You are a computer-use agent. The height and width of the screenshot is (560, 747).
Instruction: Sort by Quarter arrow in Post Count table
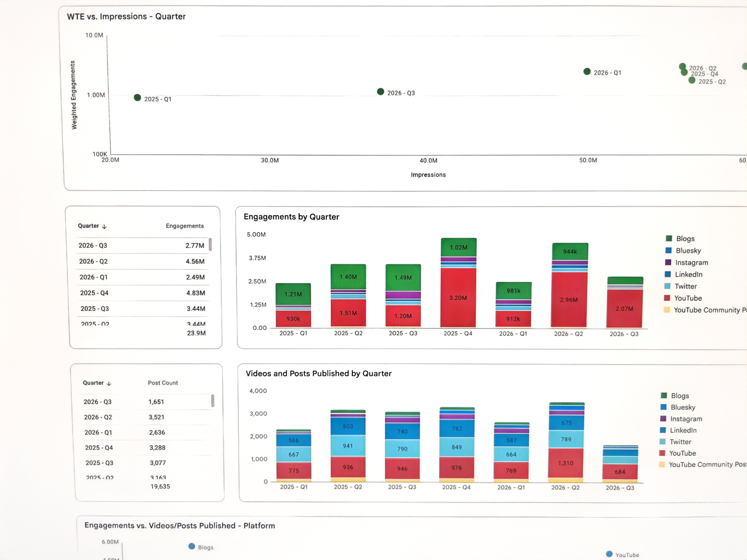coord(109,383)
